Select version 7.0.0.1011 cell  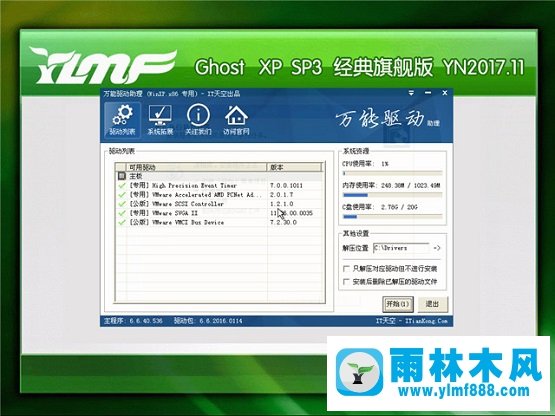[286, 186]
